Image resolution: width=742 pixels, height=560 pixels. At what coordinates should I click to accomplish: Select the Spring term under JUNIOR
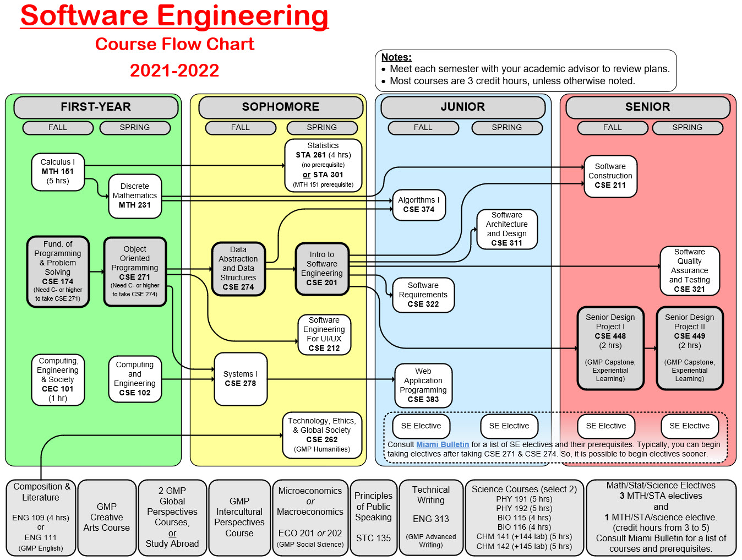506,128
